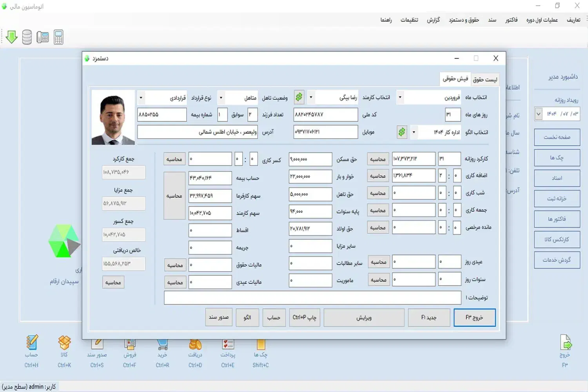This screenshot has height=392, width=588.
Task: Click the calculator icon in the top toolbar
Action: [x=58, y=37]
